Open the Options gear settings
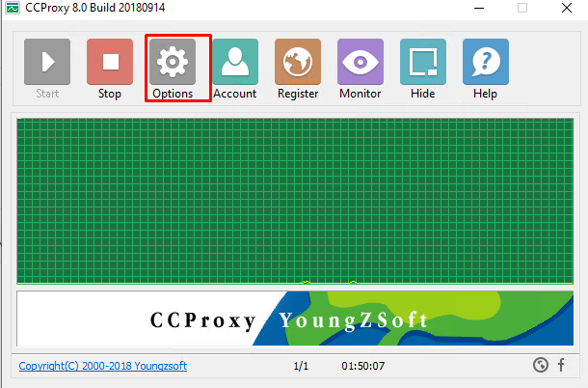The image size is (588, 388). (173, 69)
